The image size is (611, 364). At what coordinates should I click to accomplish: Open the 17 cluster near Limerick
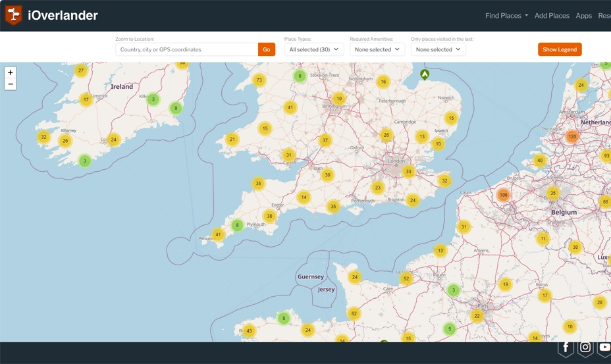(x=86, y=100)
